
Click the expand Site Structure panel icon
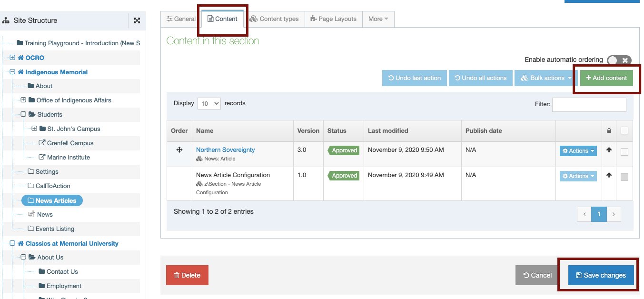point(137,20)
